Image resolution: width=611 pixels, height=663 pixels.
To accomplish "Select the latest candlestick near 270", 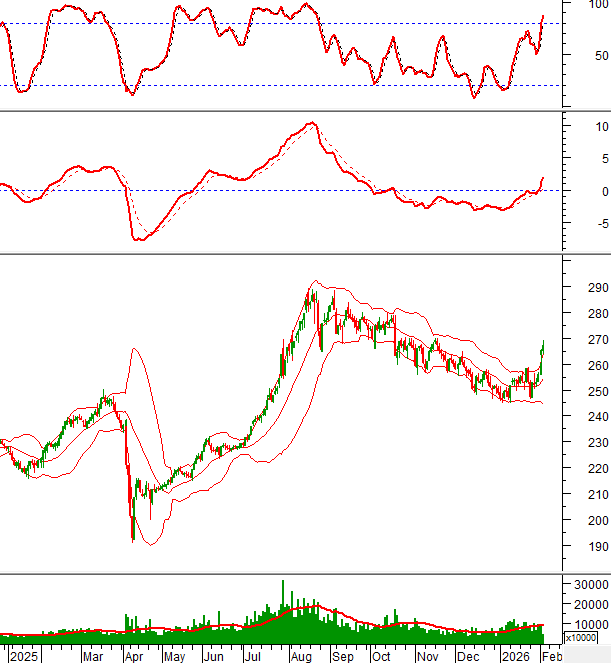I will 543,347.
